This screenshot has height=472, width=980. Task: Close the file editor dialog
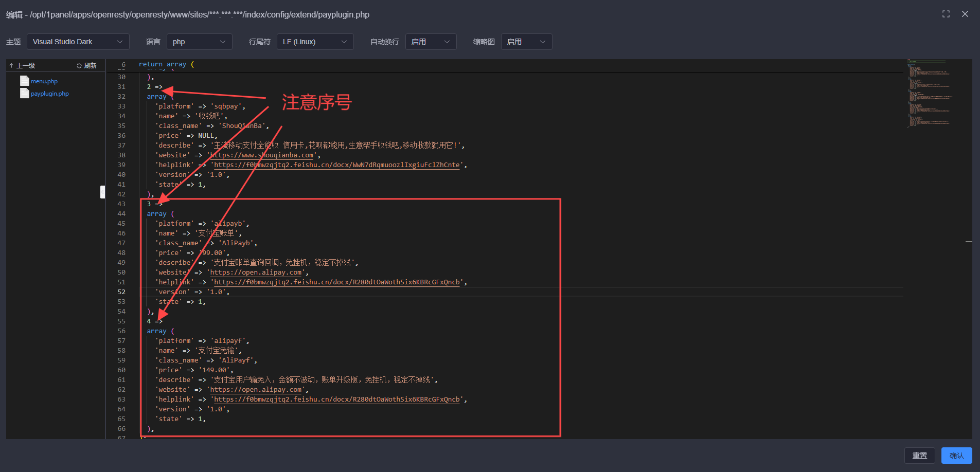tap(965, 14)
